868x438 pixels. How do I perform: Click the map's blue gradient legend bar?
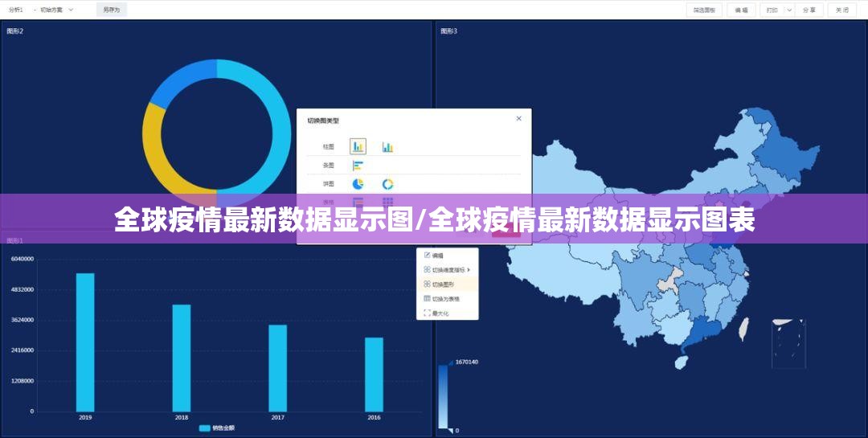pos(443,396)
